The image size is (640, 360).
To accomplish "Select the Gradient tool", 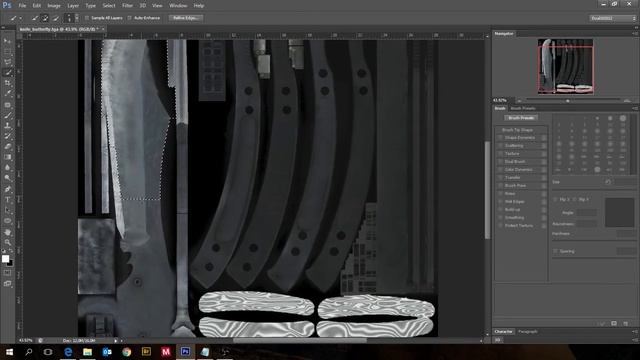I will point(7,157).
